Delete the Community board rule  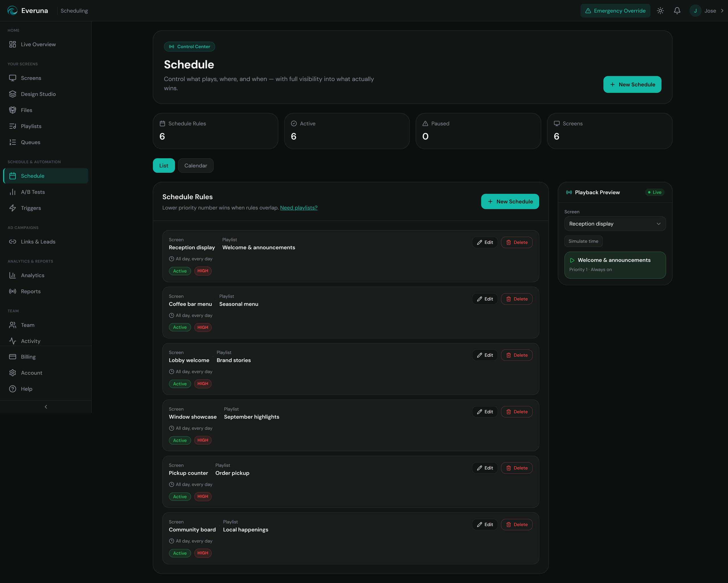click(517, 525)
